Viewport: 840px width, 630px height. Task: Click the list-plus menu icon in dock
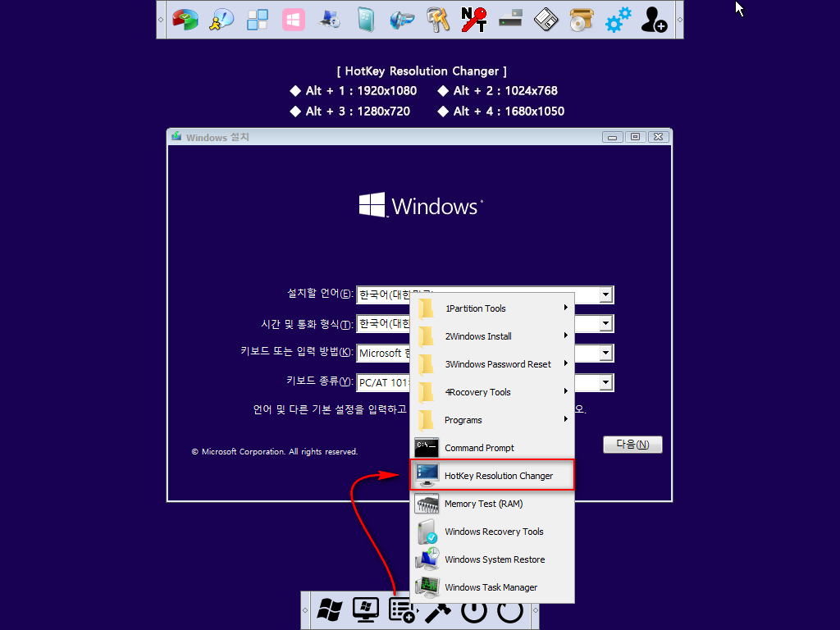pyautogui.click(x=402, y=610)
